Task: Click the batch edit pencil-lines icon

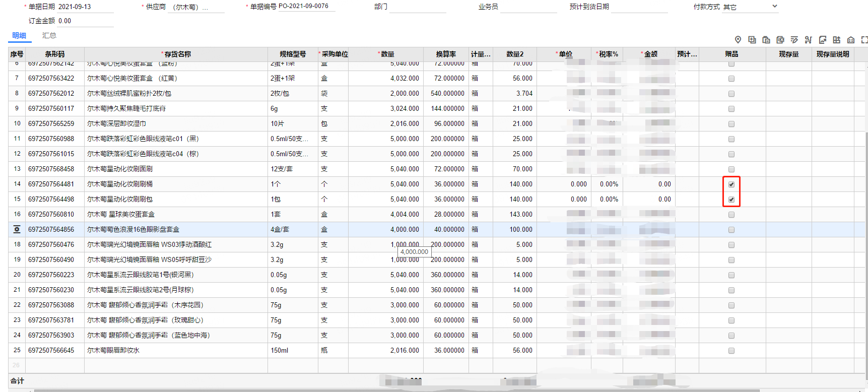Action: pyautogui.click(x=794, y=40)
